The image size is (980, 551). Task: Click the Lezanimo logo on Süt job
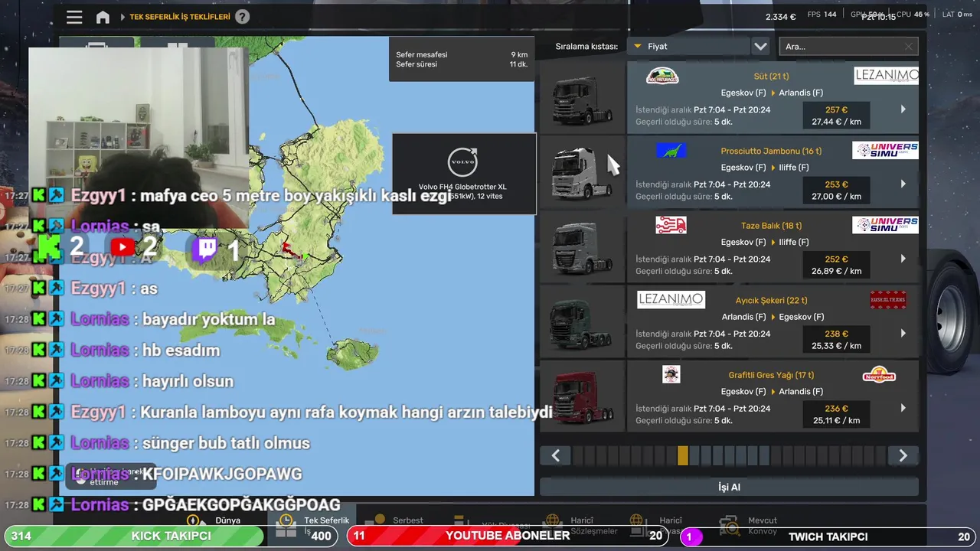pyautogui.click(x=886, y=76)
